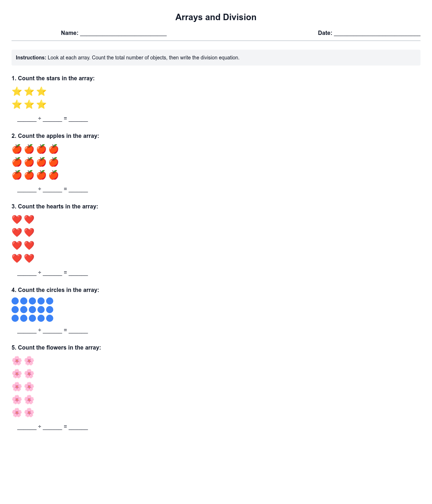Click the heading Count the circles in the array

[55, 290]
